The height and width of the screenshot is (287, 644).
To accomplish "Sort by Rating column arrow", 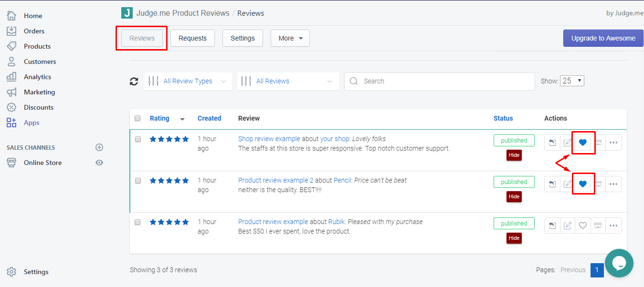I will (x=182, y=119).
